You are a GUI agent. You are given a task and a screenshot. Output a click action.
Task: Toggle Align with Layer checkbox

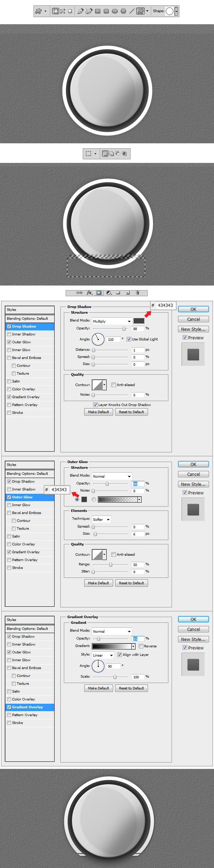[119, 654]
